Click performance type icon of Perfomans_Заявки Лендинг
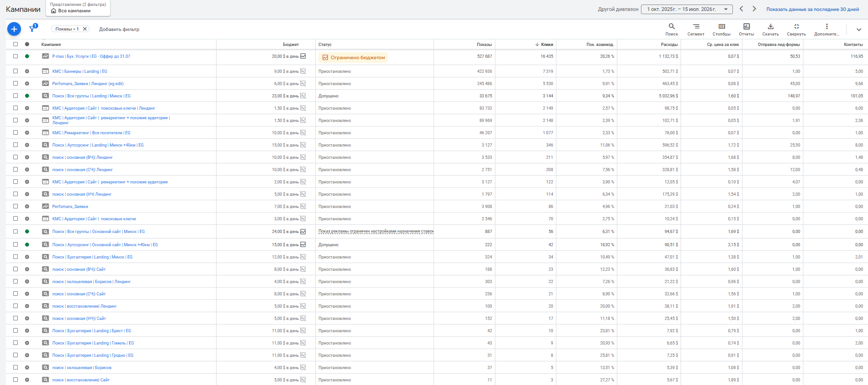This screenshot has height=385, width=868. pyautogui.click(x=45, y=83)
